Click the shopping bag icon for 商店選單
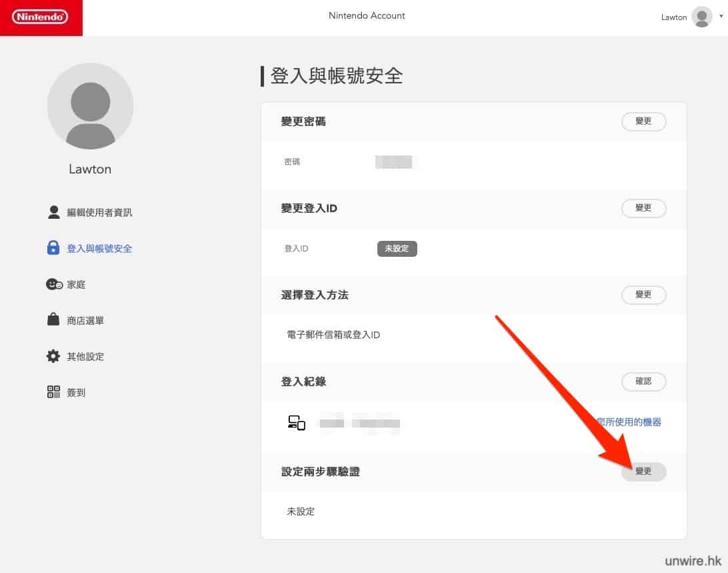The width and height of the screenshot is (728, 573). (x=53, y=320)
